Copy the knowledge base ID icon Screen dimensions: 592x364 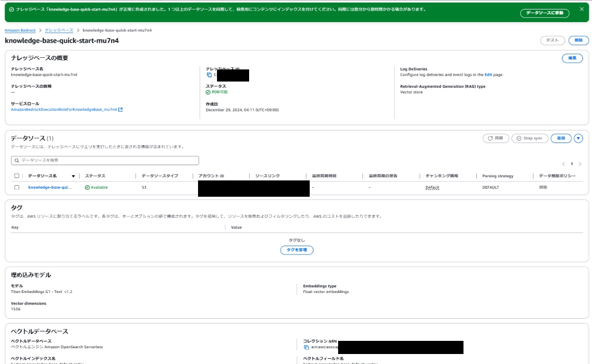(x=209, y=75)
